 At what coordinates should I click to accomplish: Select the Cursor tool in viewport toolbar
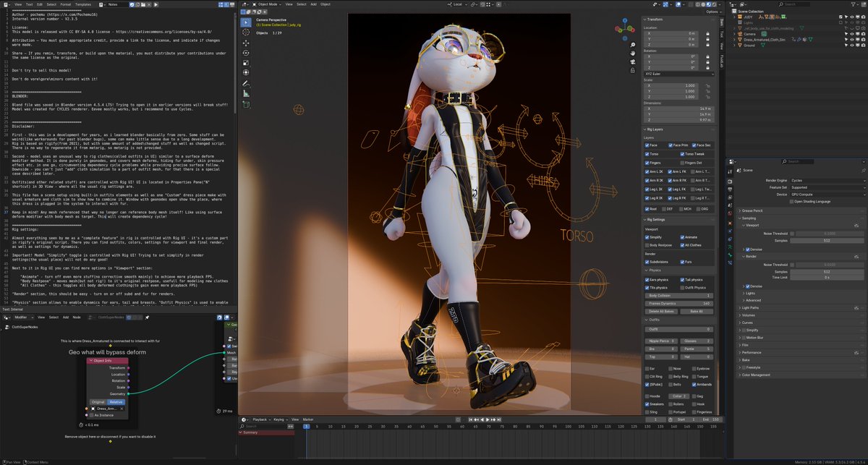(x=245, y=33)
